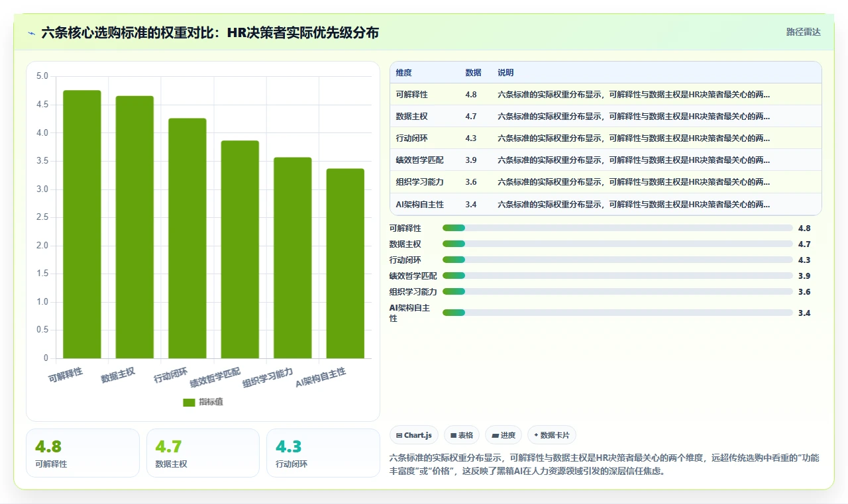Select the AI架构自主性 table row cell
The height and width of the screenshot is (504, 848).
tap(419, 204)
